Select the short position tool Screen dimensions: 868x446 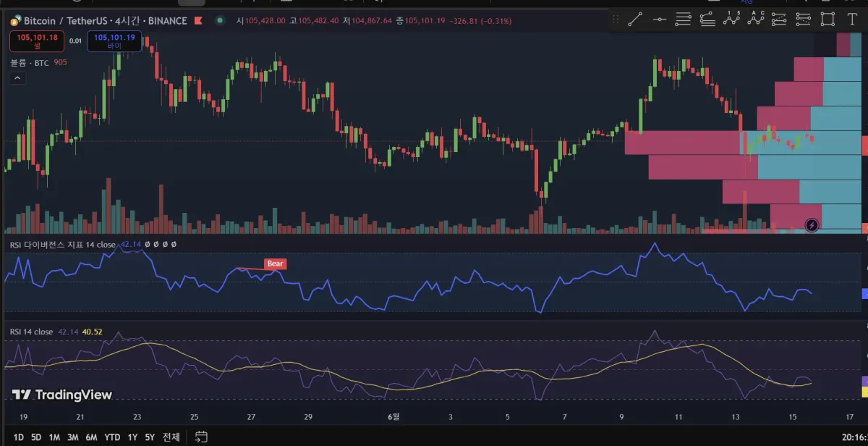[803, 20]
